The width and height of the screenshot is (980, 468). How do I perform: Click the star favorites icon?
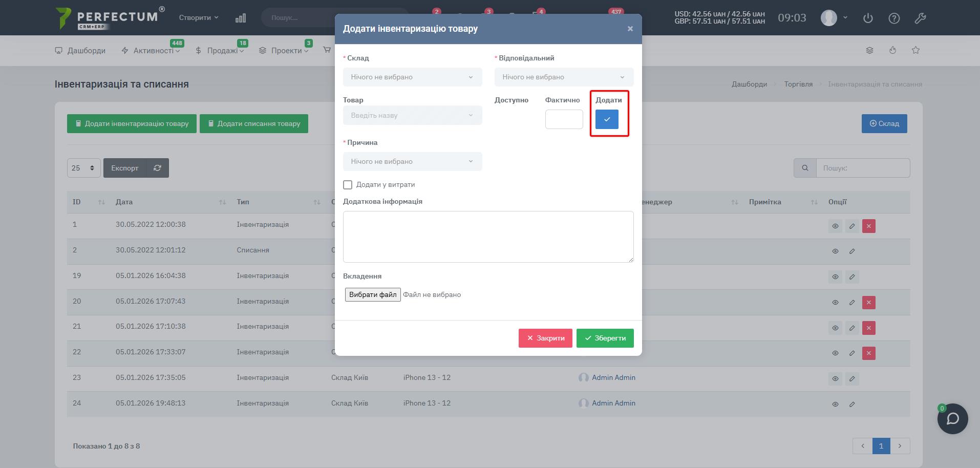[915, 50]
